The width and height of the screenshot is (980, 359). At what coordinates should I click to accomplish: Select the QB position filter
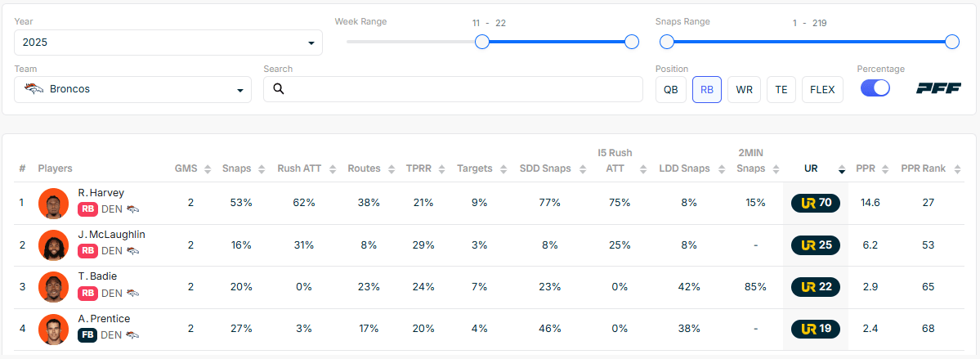click(x=670, y=89)
